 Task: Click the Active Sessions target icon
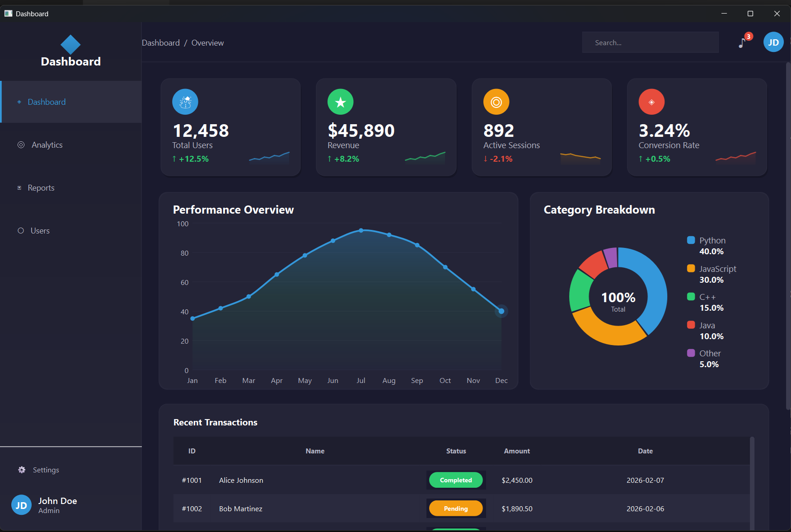tap(496, 102)
